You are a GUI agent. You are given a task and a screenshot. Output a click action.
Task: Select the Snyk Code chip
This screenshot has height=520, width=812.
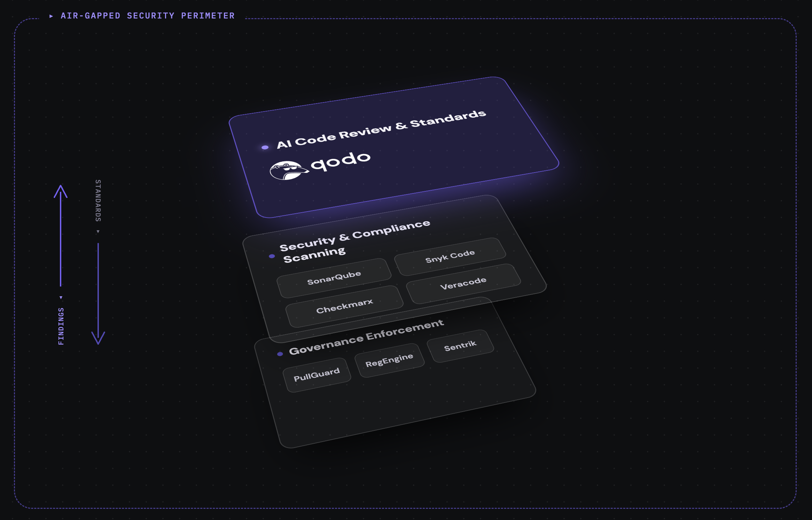450,256
